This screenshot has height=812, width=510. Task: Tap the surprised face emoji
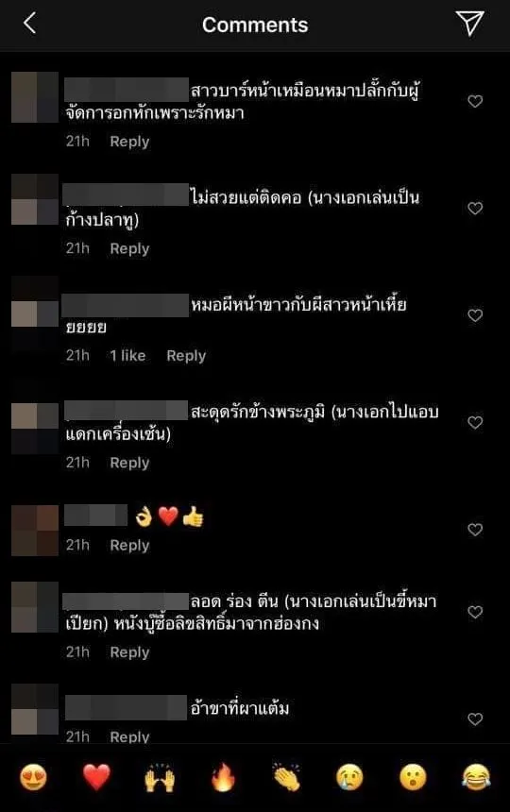click(x=413, y=777)
